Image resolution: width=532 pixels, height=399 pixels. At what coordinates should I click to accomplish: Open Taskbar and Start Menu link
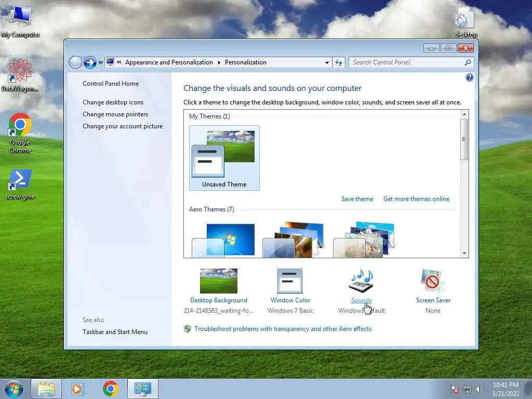[x=115, y=332]
